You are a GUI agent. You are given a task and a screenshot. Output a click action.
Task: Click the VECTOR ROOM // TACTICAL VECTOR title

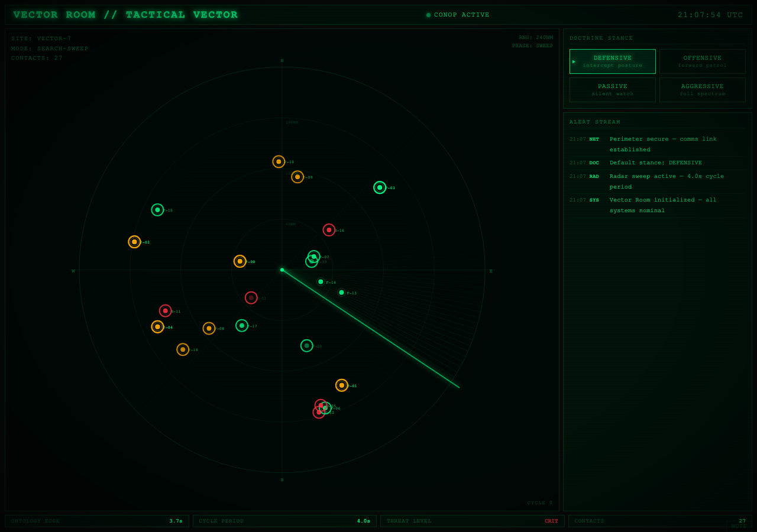(126, 15)
